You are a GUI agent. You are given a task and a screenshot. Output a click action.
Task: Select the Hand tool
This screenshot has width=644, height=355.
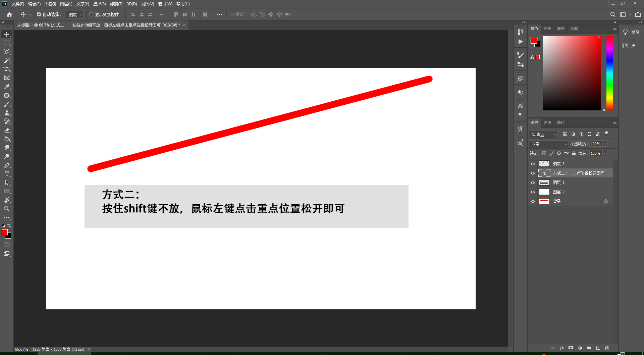(x=7, y=200)
